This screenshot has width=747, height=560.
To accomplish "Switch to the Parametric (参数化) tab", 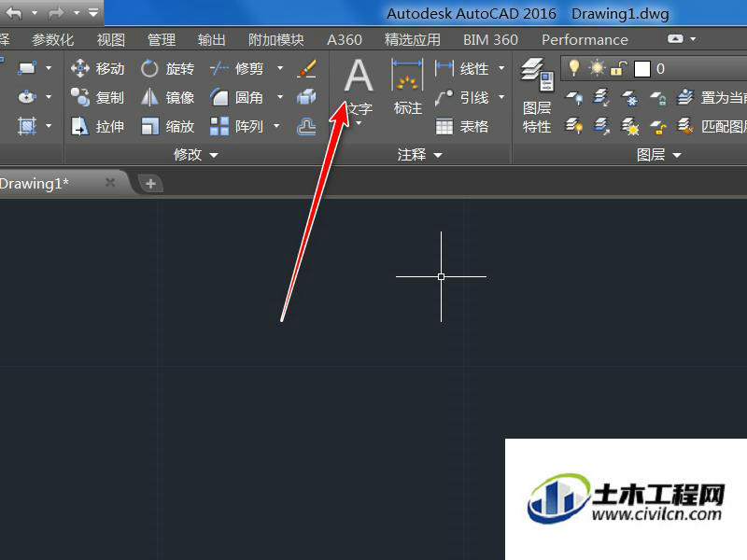I will [x=53, y=39].
